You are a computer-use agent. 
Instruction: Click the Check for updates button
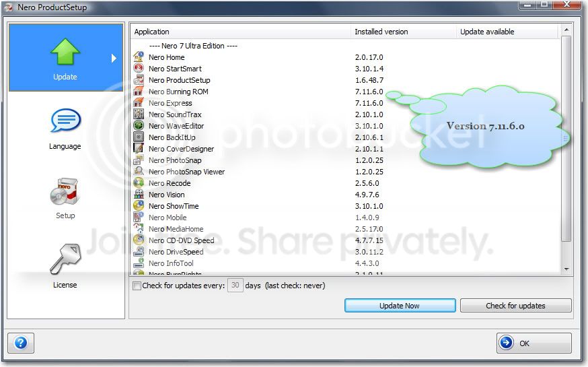515,306
